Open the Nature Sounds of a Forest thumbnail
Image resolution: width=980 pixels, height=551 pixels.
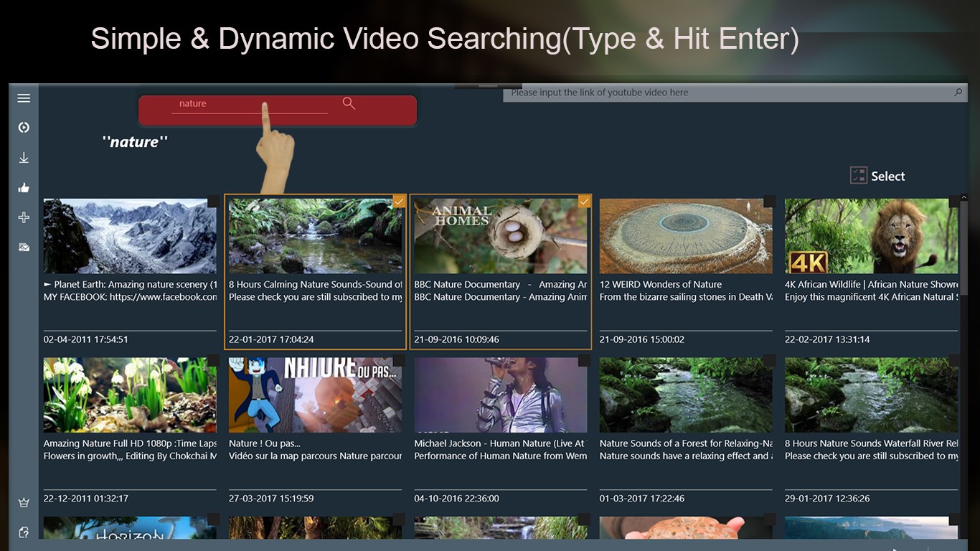pos(686,395)
